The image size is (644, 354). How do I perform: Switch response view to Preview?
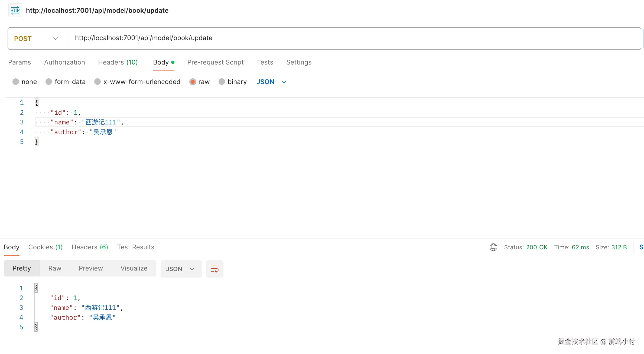click(x=91, y=268)
